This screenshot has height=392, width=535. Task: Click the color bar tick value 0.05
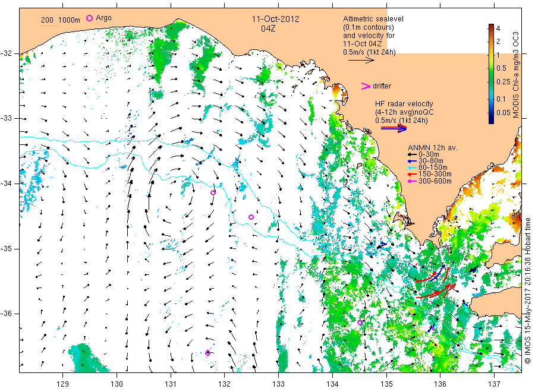click(x=503, y=112)
